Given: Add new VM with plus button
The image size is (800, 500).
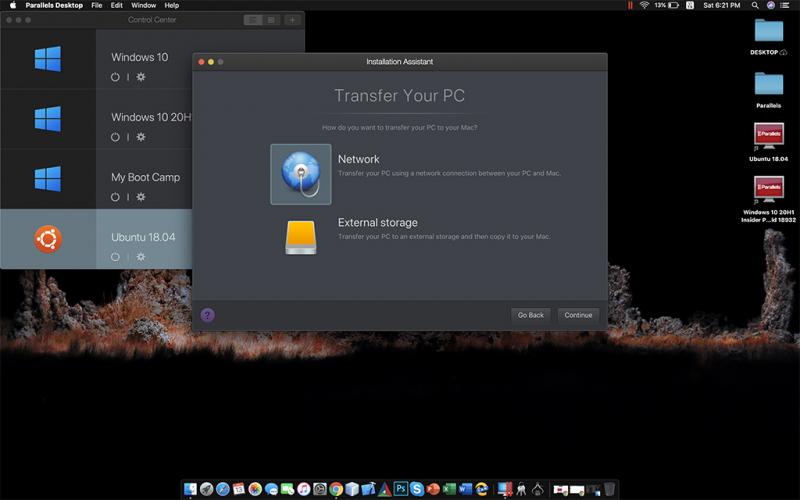Looking at the screenshot, I should pos(292,20).
